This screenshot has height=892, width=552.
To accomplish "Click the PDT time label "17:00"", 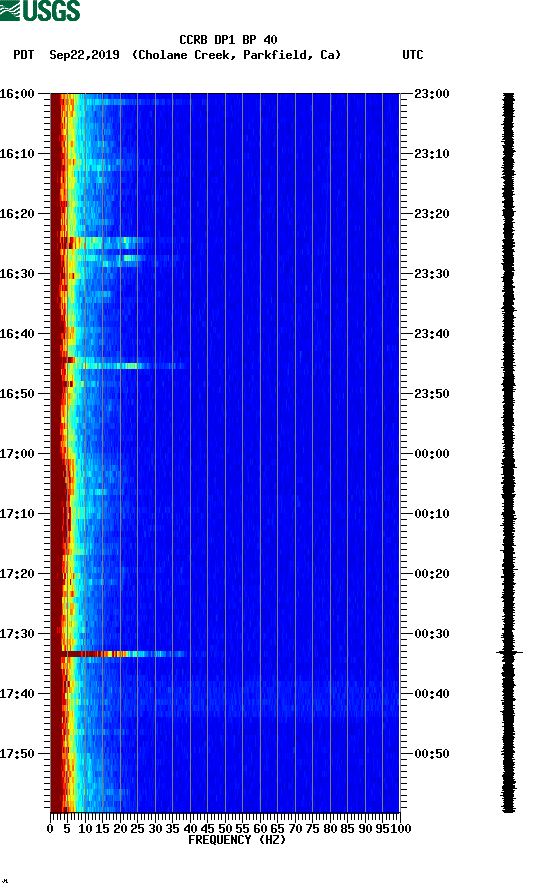I will point(17,454).
